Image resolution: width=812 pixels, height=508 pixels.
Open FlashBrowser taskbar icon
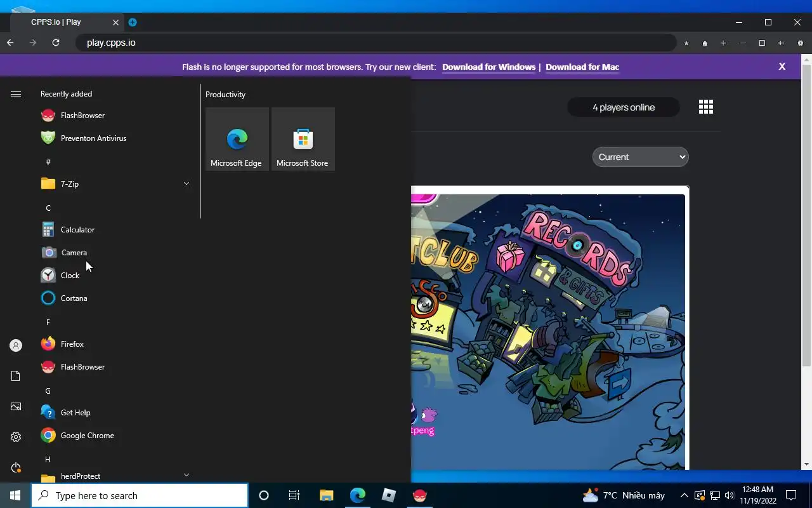coord(420,495)
